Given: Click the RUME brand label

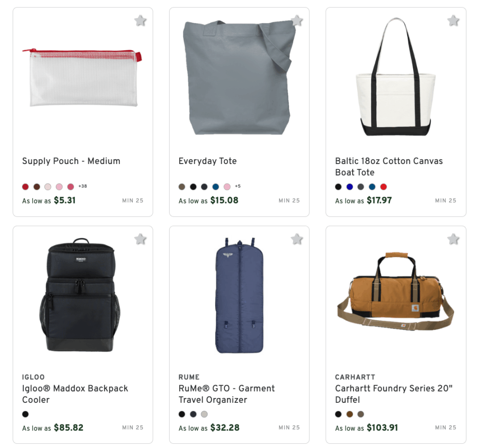Looking at the screenshot, I should click(x=188, y=377).
